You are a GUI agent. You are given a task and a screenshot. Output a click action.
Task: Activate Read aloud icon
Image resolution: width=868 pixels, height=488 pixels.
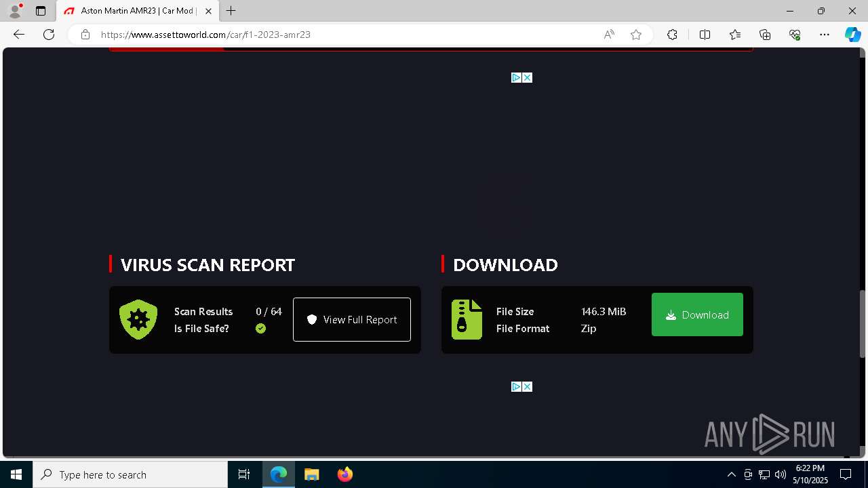609,35
